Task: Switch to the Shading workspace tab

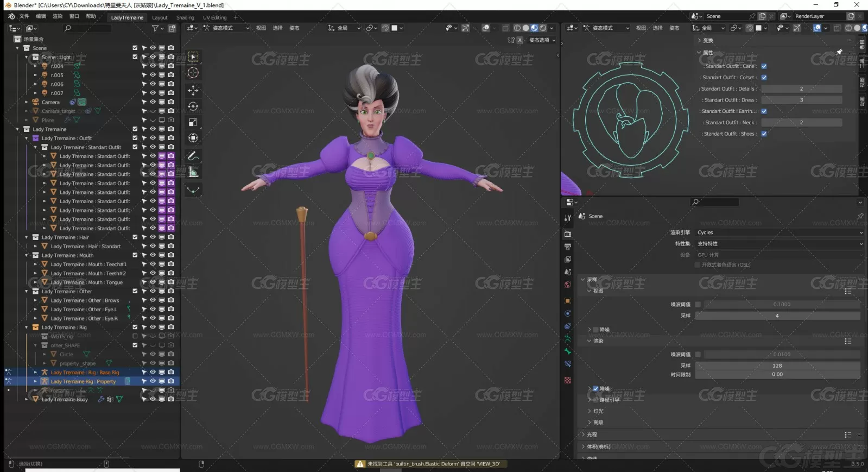Action: tap(185, 17)
